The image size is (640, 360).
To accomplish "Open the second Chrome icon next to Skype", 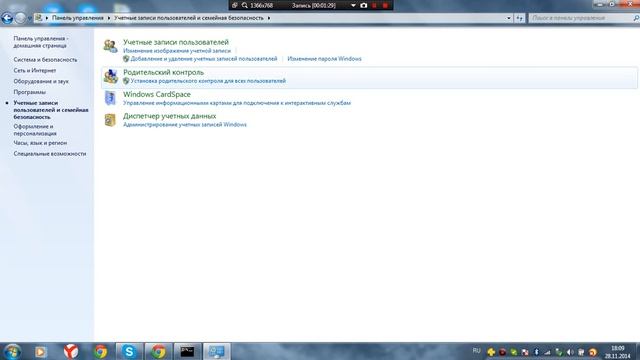I will click(158, 351).
